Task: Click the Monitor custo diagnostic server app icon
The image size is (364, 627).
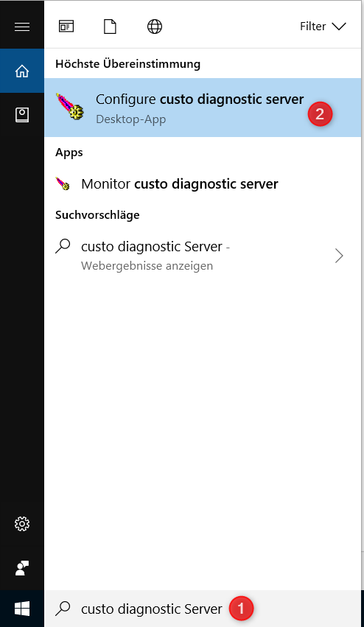Action: (x=63, y=184)
